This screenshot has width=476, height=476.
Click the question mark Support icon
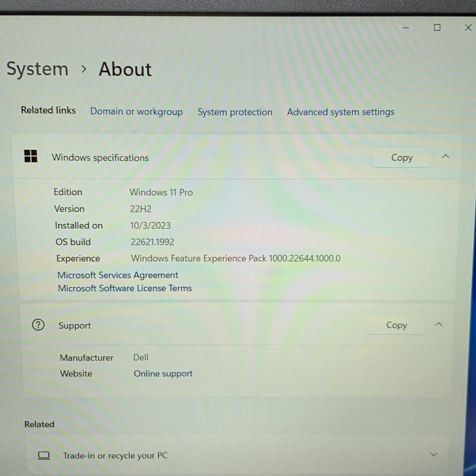pos(38,325)
